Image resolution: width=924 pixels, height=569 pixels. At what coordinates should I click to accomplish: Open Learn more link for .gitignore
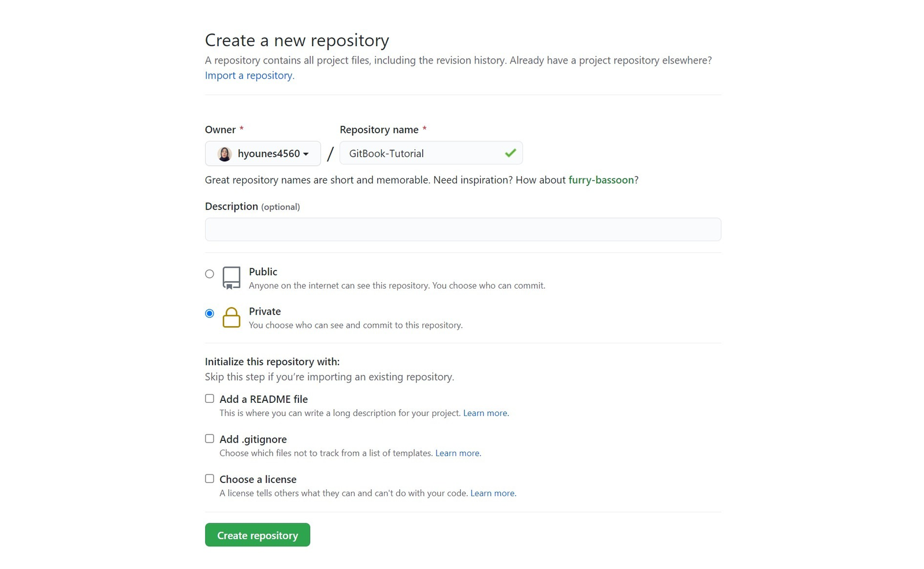(457, 453)
